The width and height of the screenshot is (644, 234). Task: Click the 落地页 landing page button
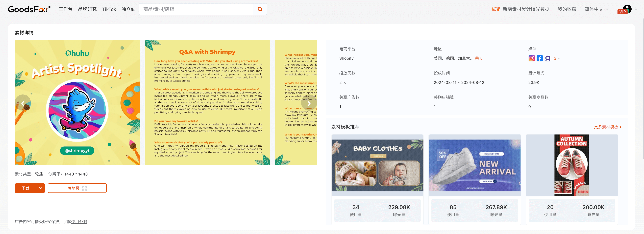(x=77, y=188)
